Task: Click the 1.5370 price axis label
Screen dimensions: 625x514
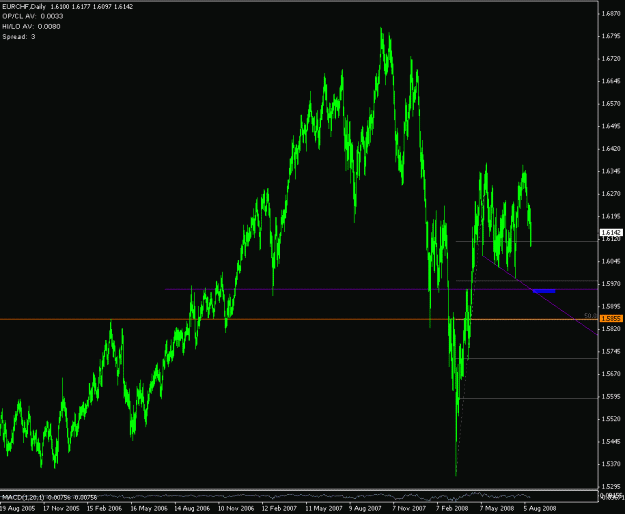Action: (x=611, y=464)
